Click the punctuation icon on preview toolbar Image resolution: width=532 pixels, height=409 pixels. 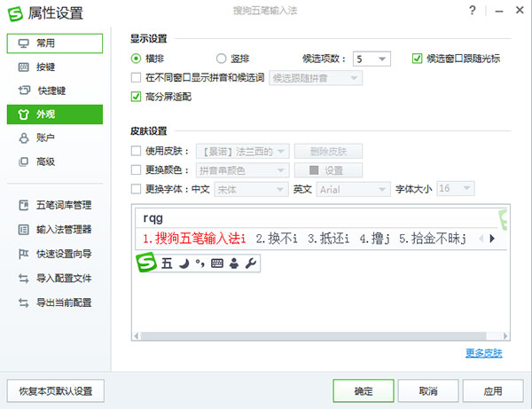tap(200, 263)
